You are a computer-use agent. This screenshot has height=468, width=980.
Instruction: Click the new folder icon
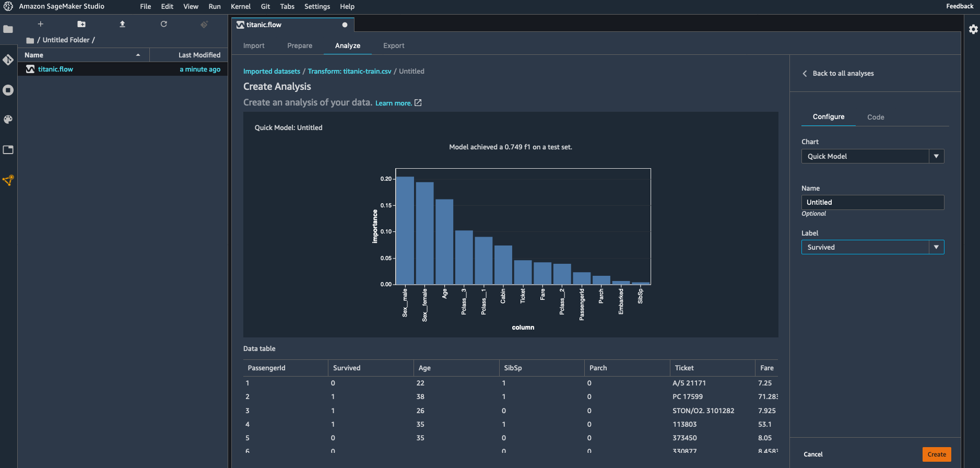click(81, 24)
